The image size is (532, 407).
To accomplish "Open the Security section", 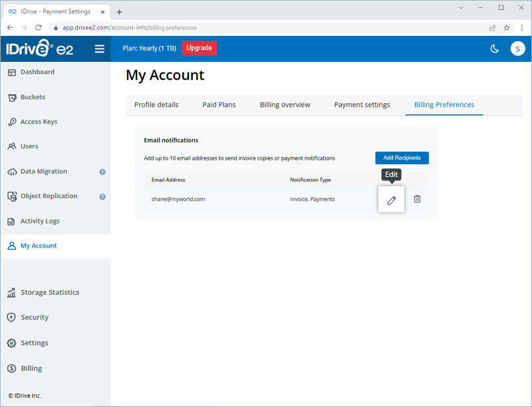I will tap(34, 318).
